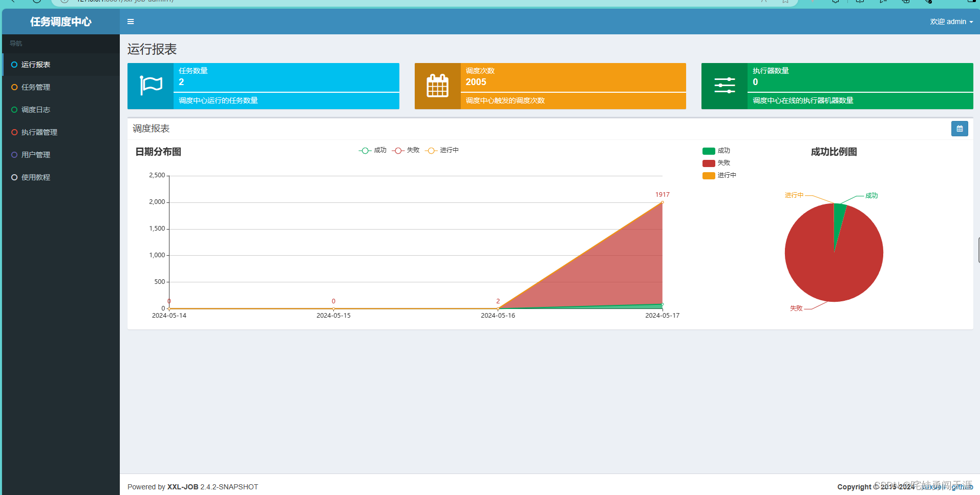Expand the 欢迎 admin user dropdown
This screenshot has width=980, height=495.
tap(951, 22)
